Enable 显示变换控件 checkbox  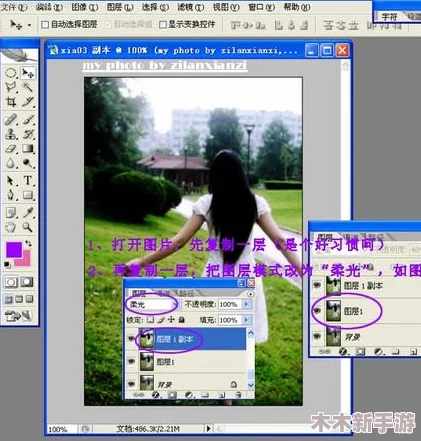coord(163,24)
